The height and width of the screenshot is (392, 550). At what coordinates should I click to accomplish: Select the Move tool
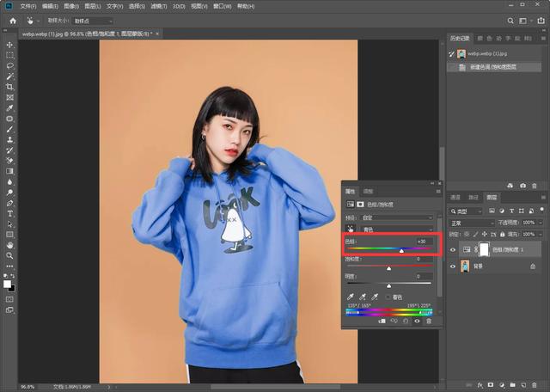click(9, 45)
